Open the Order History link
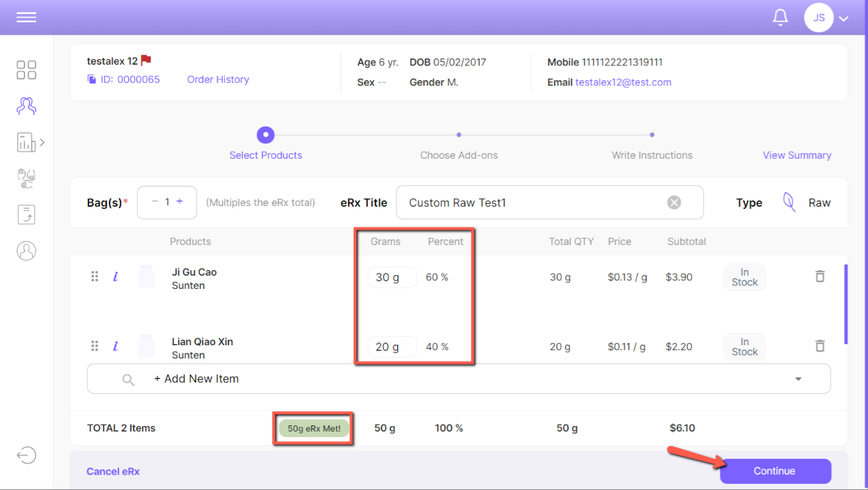 218,79
